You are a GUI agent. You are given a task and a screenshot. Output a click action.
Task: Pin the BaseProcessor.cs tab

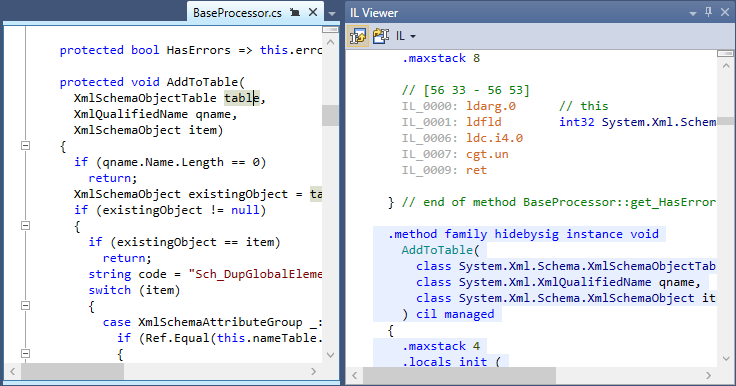pos(295,13)
